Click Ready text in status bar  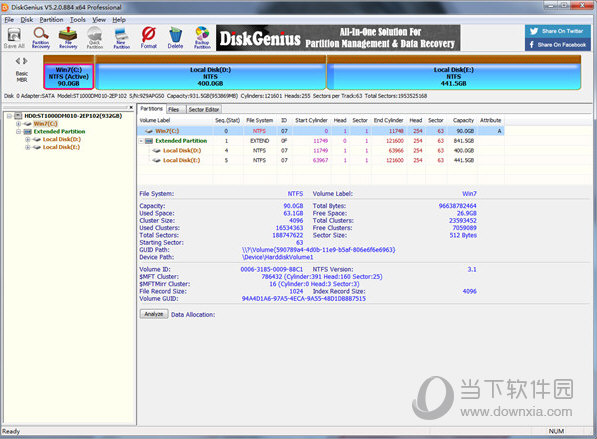[x=11, y=431]
